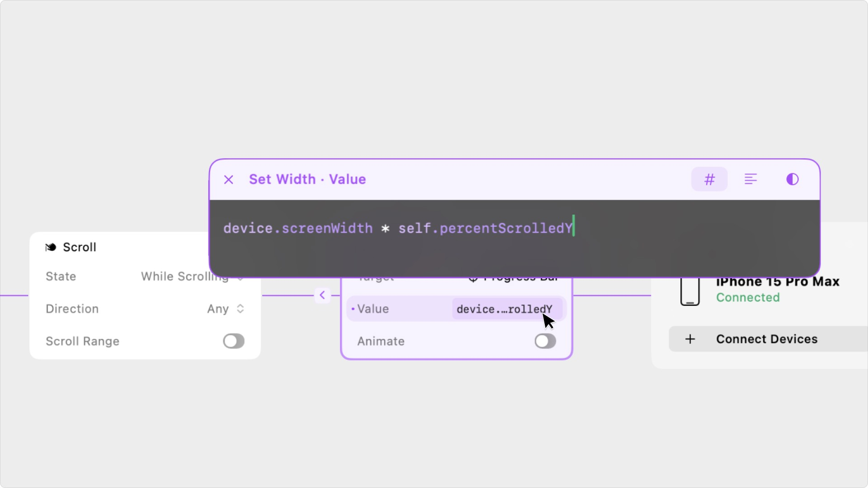This screenshot has width=868, height=488.
Task: Click the device…rolledY value field
Action: [x=504, y=309]
